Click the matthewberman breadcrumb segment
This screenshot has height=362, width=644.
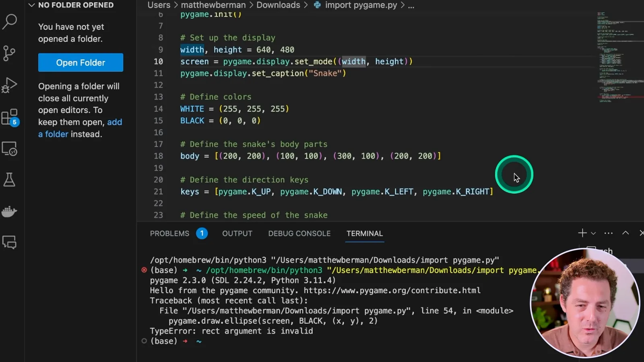213,5
